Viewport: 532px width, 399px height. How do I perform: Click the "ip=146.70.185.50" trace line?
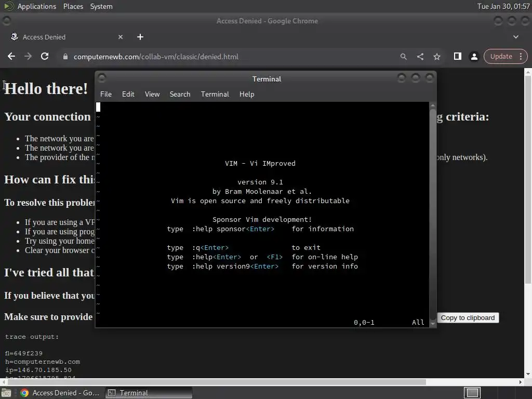coord(38,370)
